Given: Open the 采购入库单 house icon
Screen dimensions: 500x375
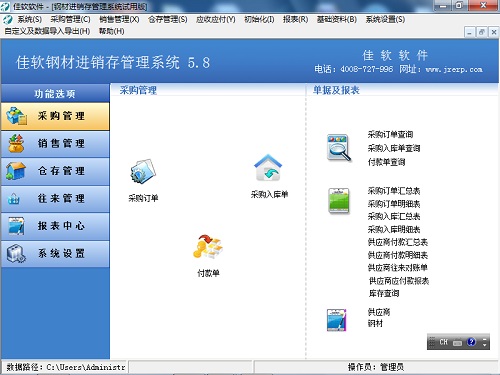Looking at the screenshot, I should tap(268, 168).
